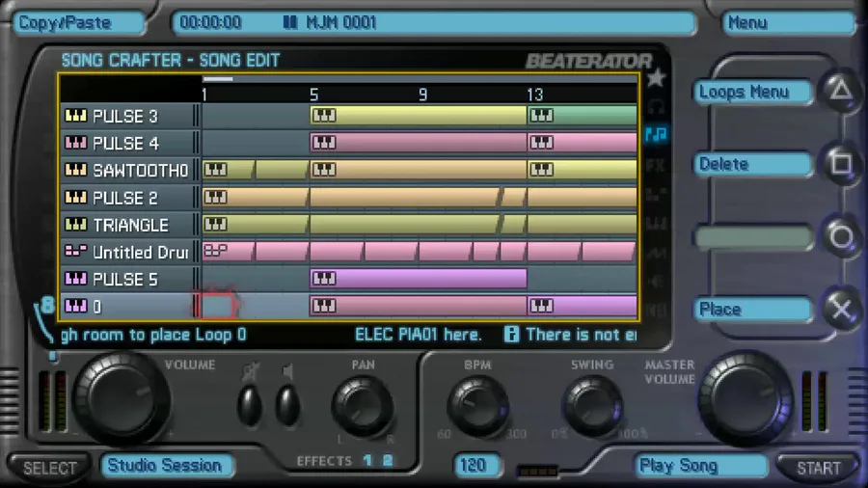This screenshot has width=868, height=488.
Task: Click the scroll position bar above the ruler
Action: tap(218, 79)
